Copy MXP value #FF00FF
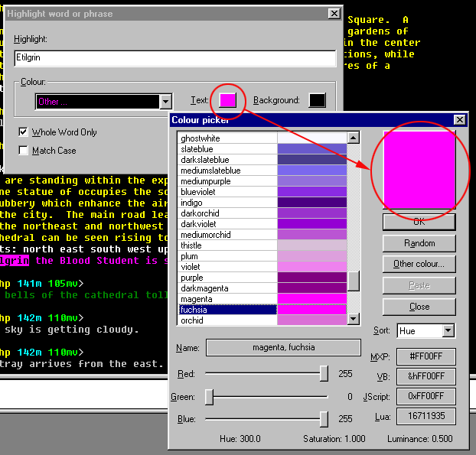 [426, 356]
